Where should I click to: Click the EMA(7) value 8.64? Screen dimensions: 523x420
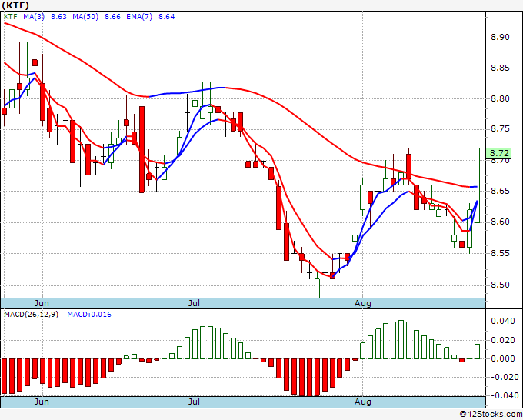[166, 17]
